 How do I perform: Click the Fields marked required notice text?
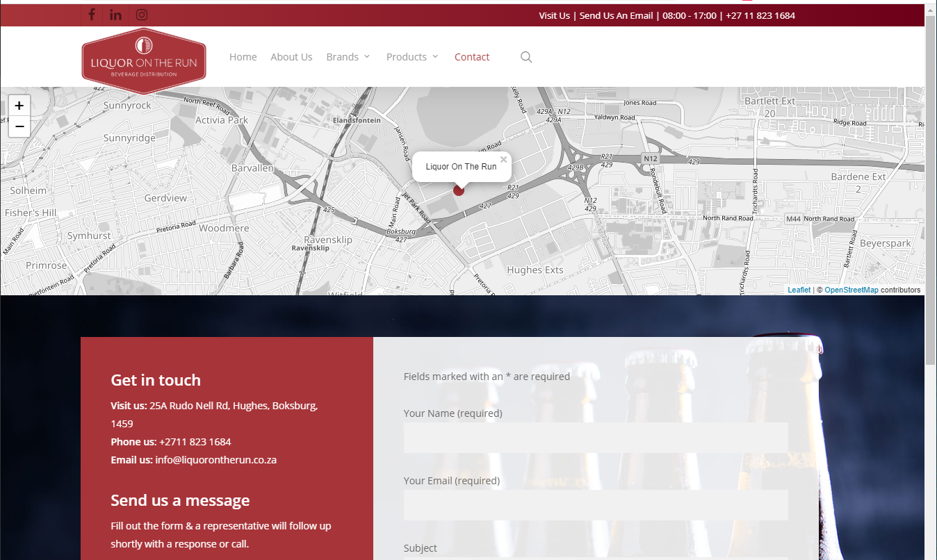[487, 377]
